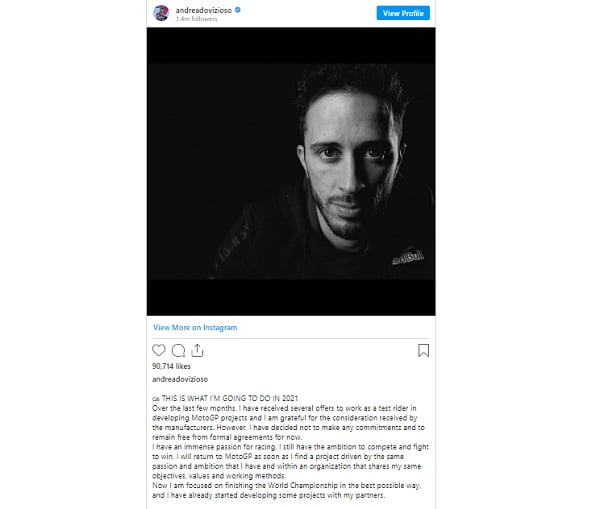This screenshot has height=509, width=600.
Task: Click the blue verified badge
Action: 238,10
